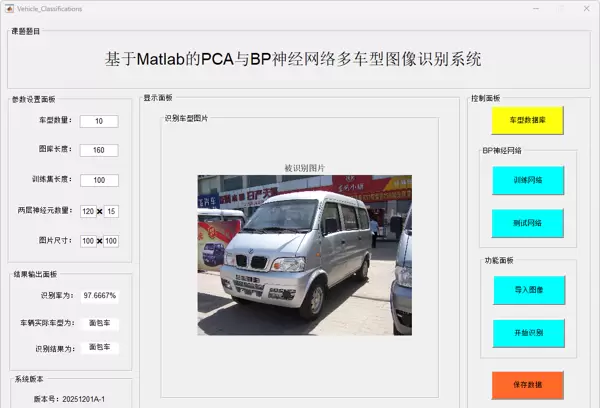The image size is (600, 408).
Task: Start training with the 训练网络 button
Action: click(528, 180)
